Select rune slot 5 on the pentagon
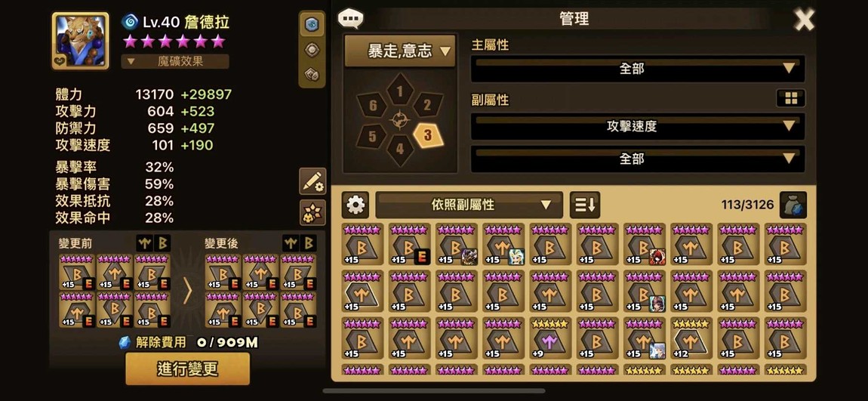Viewport: 868px width, 401px height. (x=371, y=136)
